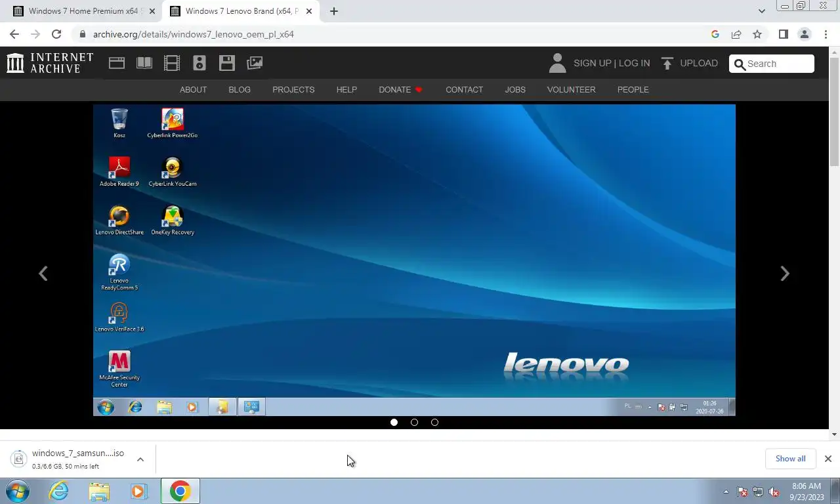Select the third carousel dot

pyautogui.click(x=434, y=422)
